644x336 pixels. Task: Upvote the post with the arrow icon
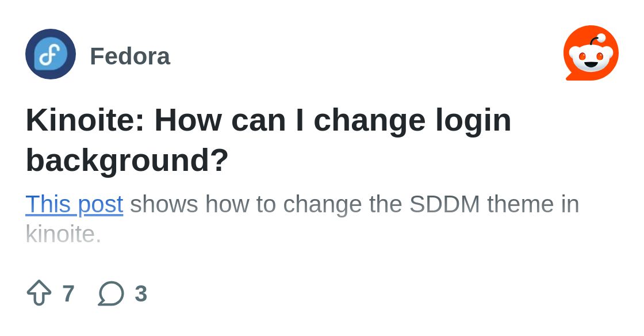39,293
